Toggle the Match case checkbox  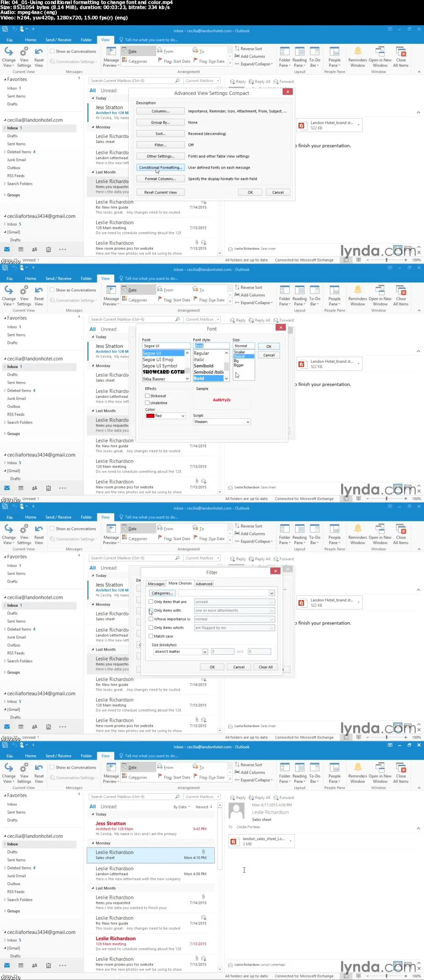pyautogui.click(x=151, y=636)
